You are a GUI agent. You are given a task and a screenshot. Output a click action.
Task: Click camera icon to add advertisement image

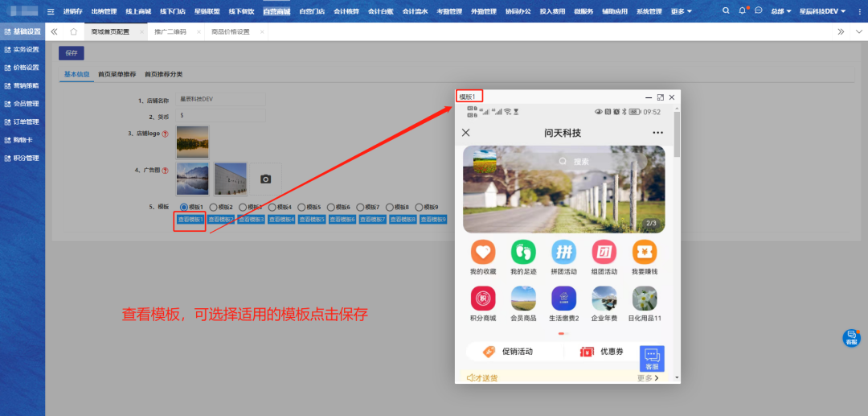pyautogui.click(x=265, y=179)
